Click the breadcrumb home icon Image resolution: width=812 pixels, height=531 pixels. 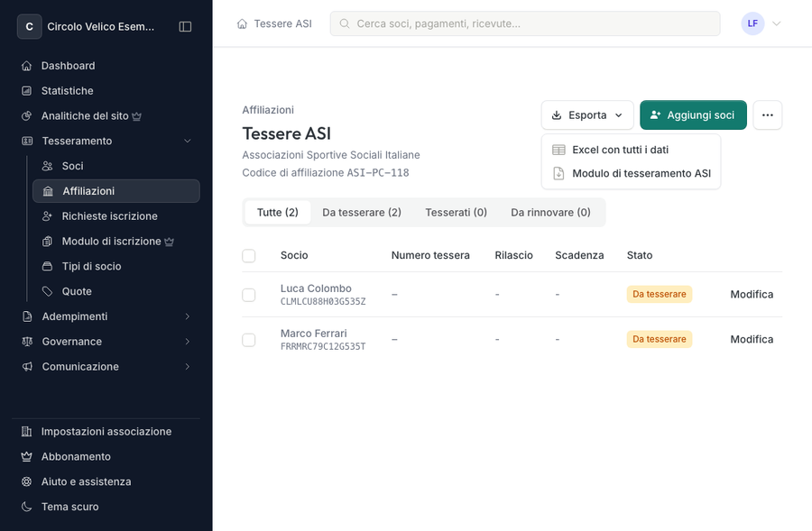pyautogui.click(x=242, y=23)
